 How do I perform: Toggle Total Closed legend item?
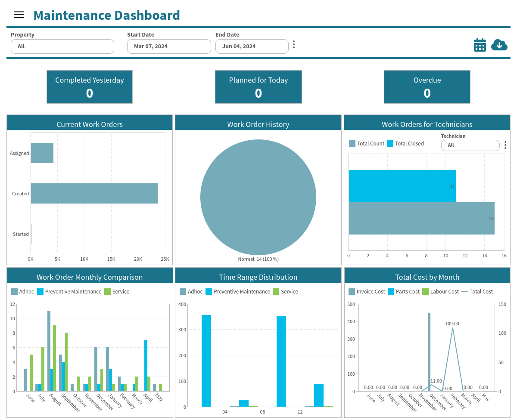click(x=405, y=144)
